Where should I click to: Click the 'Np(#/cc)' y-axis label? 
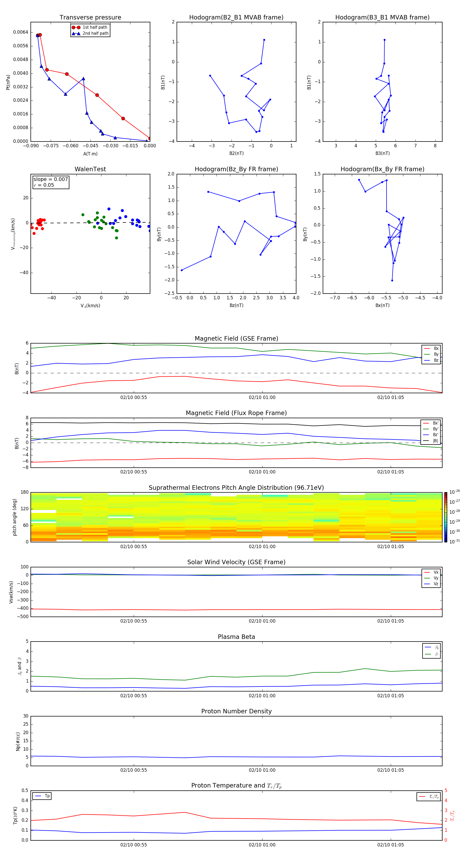pos(18,741)
